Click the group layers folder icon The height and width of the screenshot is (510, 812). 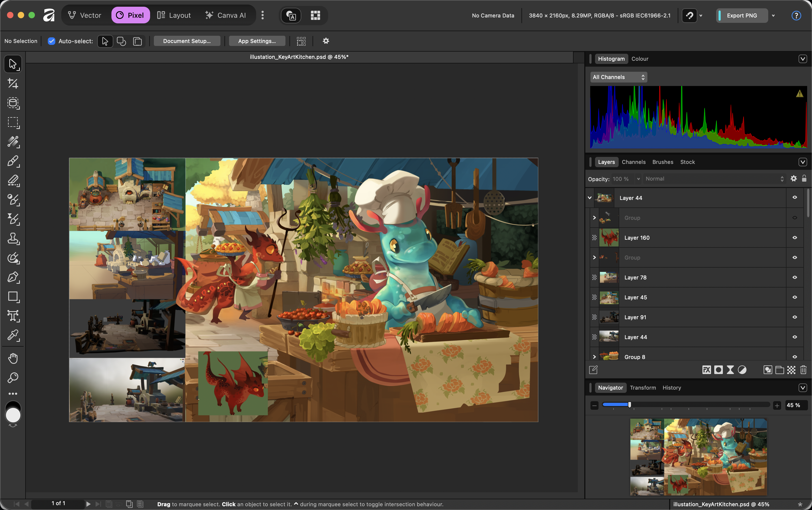[x=779, y=370]
